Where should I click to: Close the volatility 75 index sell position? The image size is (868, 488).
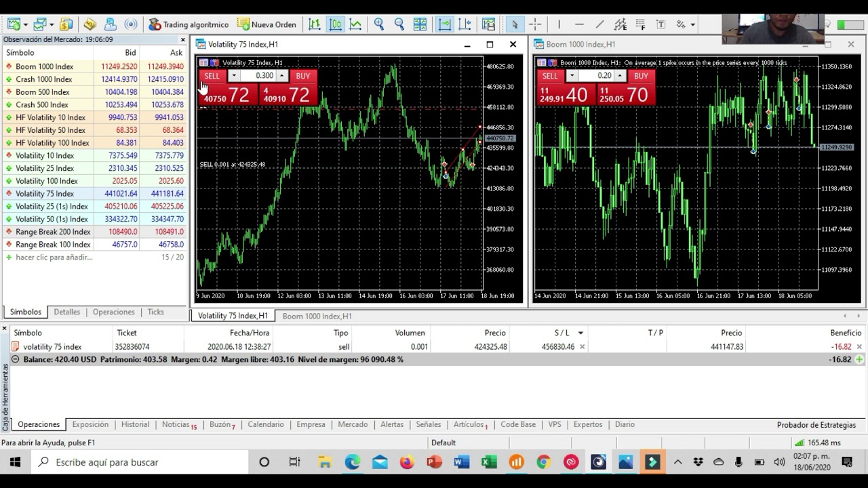pos(859,346)
